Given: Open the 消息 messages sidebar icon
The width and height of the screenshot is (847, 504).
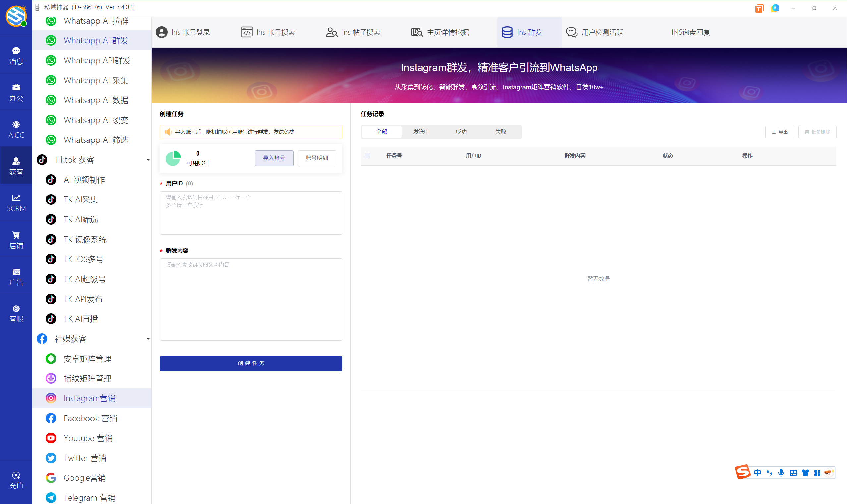Looking at the screenshot, I should (16, 55).
